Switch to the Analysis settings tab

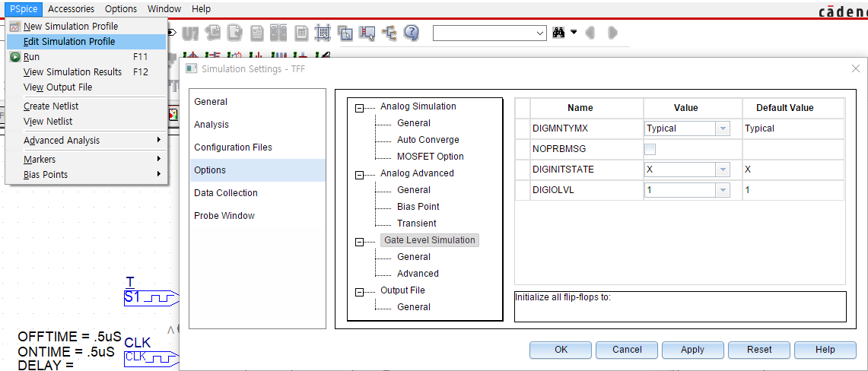tap(257, 125)
